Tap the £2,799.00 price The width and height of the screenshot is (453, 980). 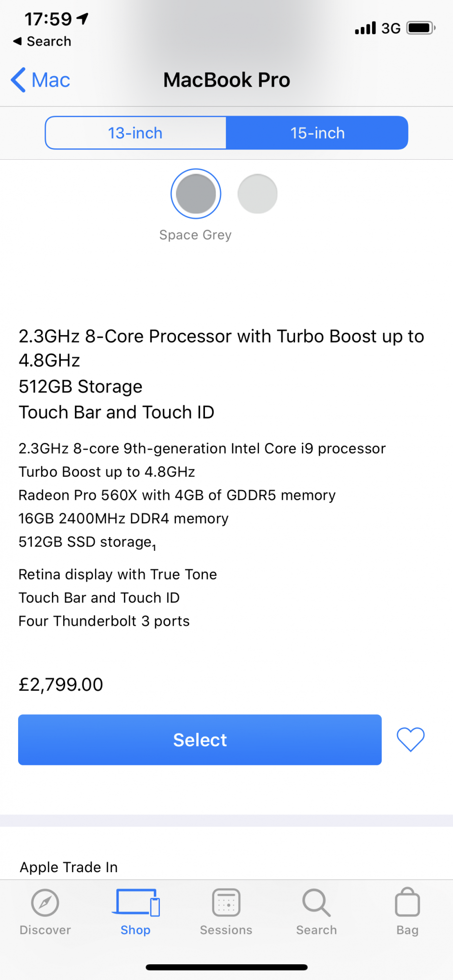pos(61,685)
